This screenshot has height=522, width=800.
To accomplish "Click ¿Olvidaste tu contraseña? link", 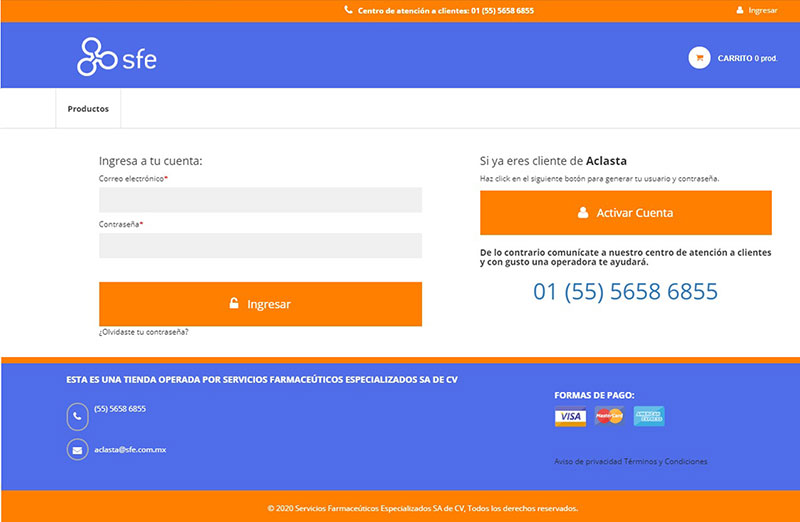I will [143, 332].
